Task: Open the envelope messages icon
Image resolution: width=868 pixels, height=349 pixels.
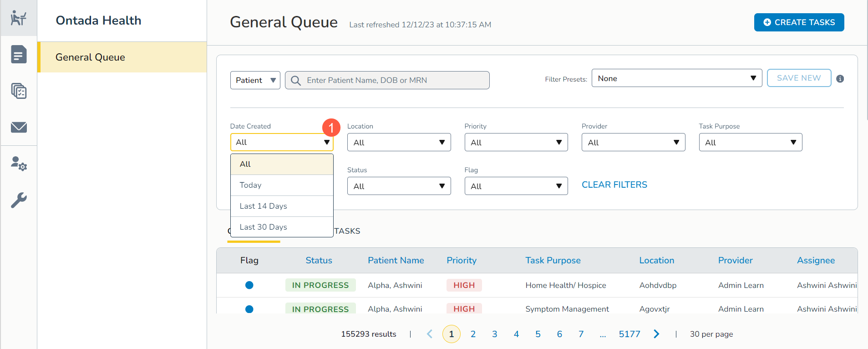Action: click(x=19, y=127)
